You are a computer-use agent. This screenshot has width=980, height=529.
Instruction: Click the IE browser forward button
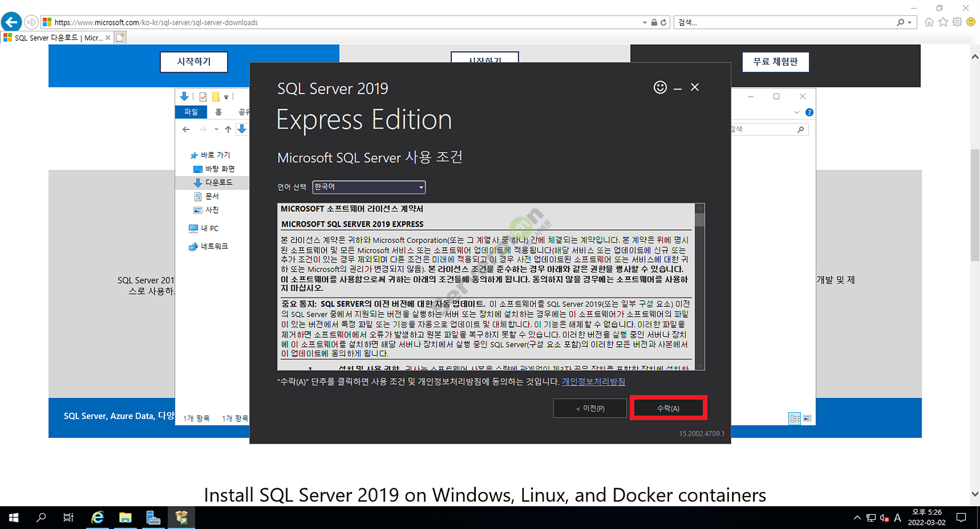(31, 22)
